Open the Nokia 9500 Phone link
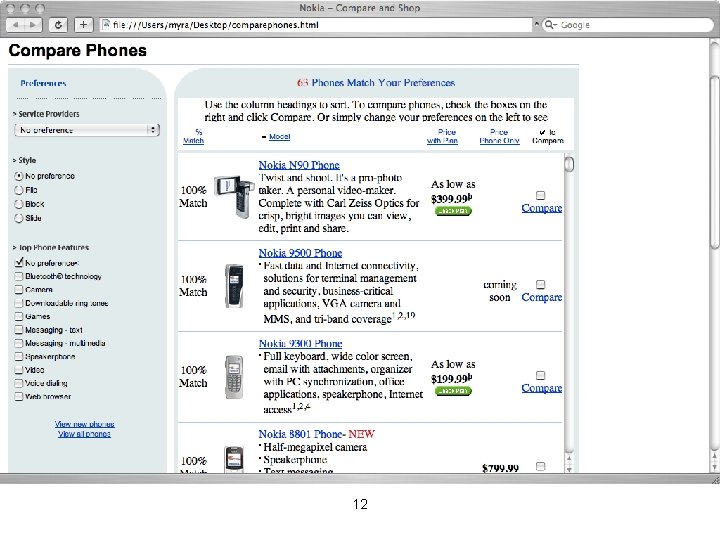 [x=300, y=253]
